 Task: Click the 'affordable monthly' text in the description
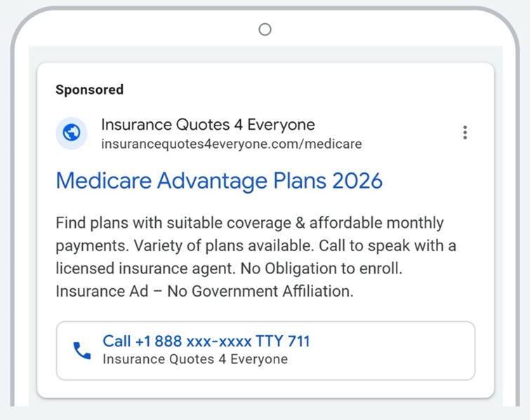[x=376, y=224]
